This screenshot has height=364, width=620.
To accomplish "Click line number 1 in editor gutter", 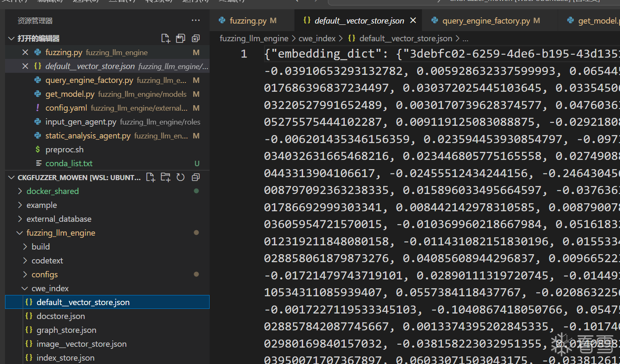I will click(244, 54).
